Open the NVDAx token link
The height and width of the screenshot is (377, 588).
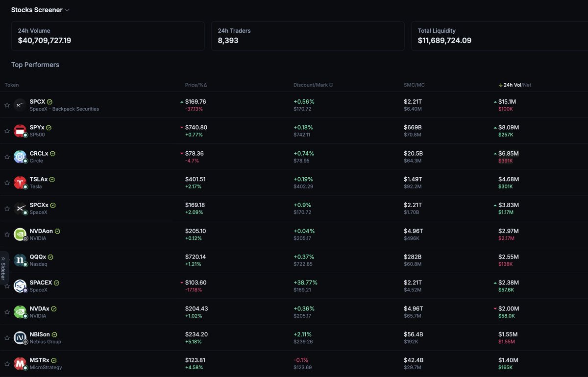[39, 308]
